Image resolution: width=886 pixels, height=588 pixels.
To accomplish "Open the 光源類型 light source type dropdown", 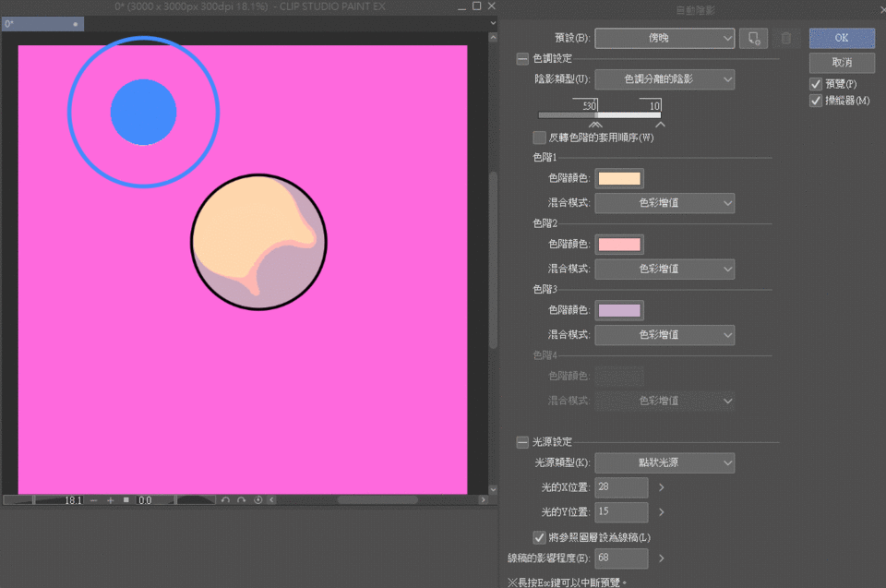I will coord(664,462).
